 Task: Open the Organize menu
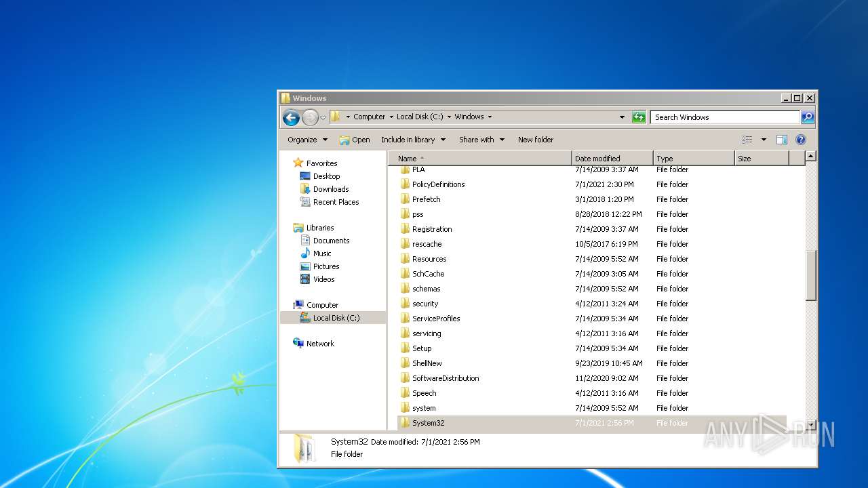[x=307, y=140]
